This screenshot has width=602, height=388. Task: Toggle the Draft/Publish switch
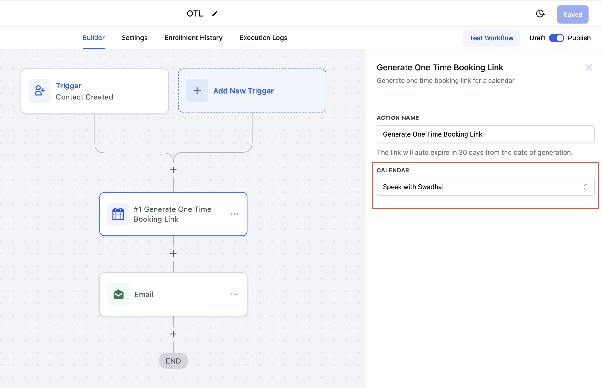(556, 38)
